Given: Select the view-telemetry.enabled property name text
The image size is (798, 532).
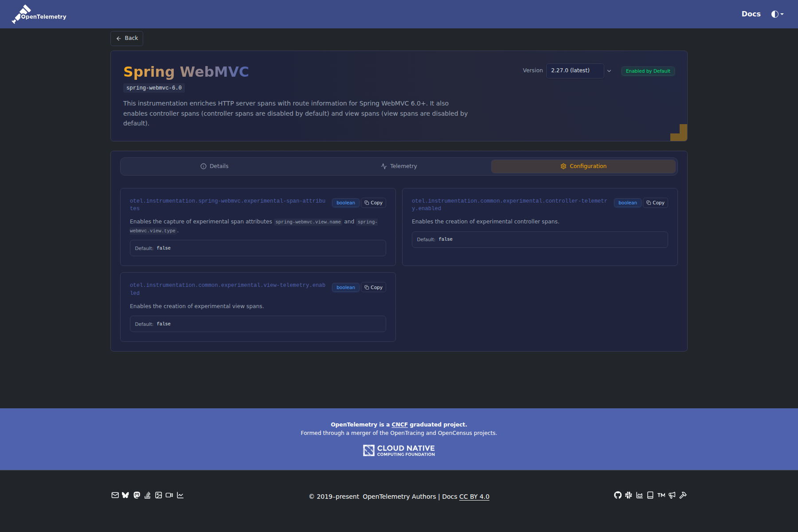Looking at the screenshot, I should tap(227, 289).
